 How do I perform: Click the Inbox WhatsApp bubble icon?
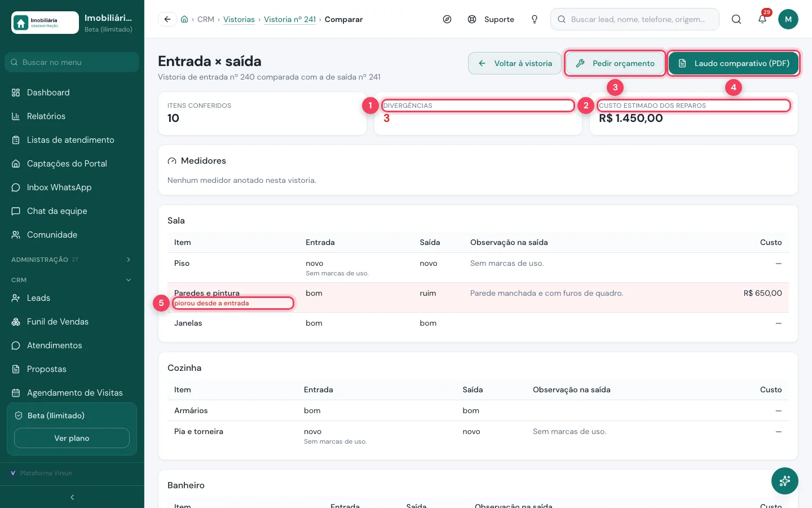(x=16, y=187)
